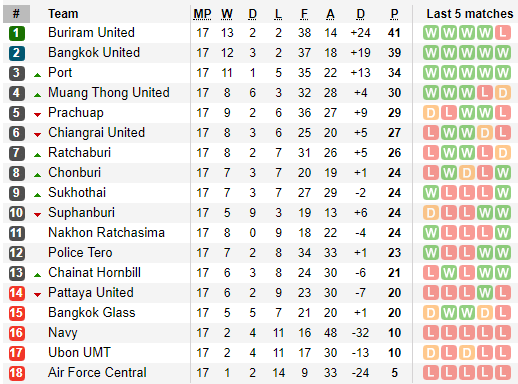Image resolution: width=518 pixels, height=384 pixels.
Task: Click the red rank 18 badge
Action: pyautogui.click(x=17, y=373)
